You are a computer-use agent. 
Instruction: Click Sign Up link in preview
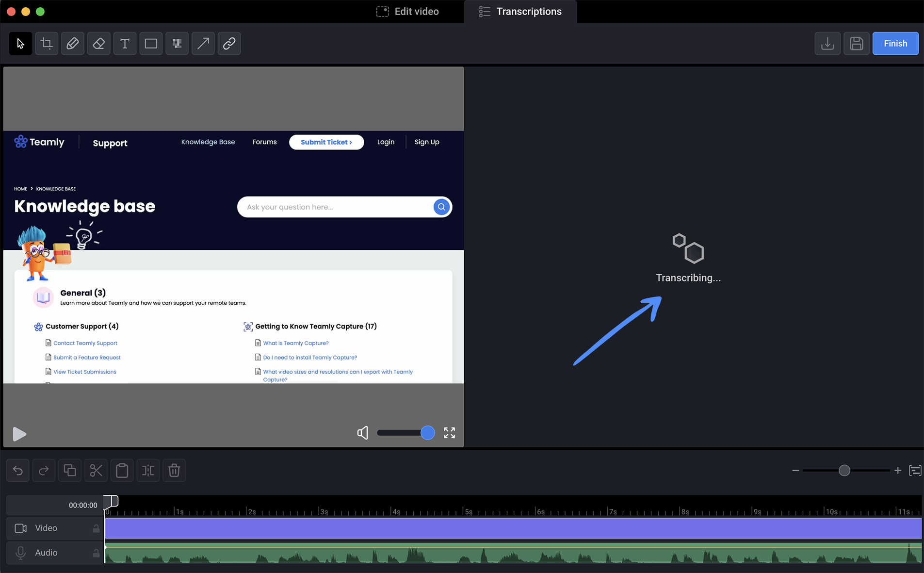pyautogui.click(x=427, y=142)
